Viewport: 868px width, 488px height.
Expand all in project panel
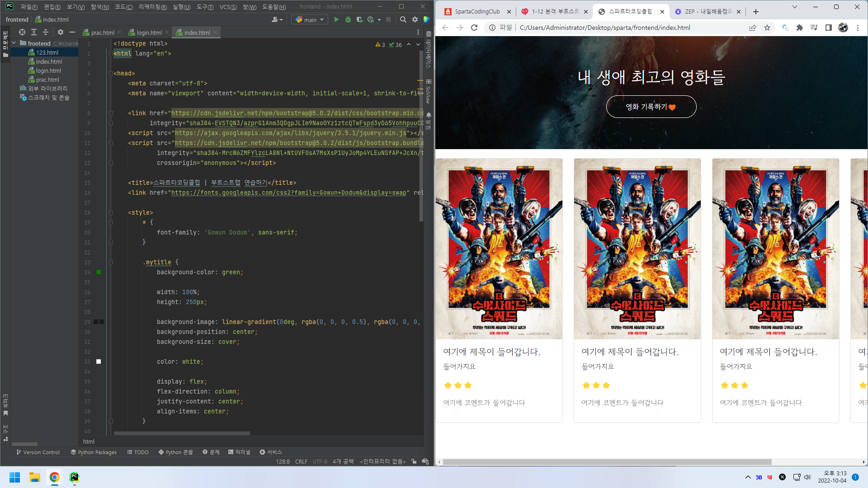point(33,32)
